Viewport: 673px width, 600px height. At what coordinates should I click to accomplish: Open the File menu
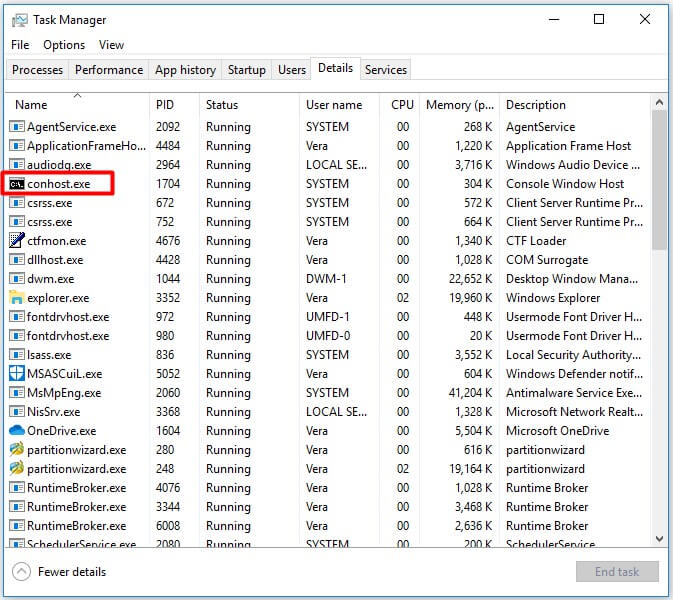tap(20, 45)
